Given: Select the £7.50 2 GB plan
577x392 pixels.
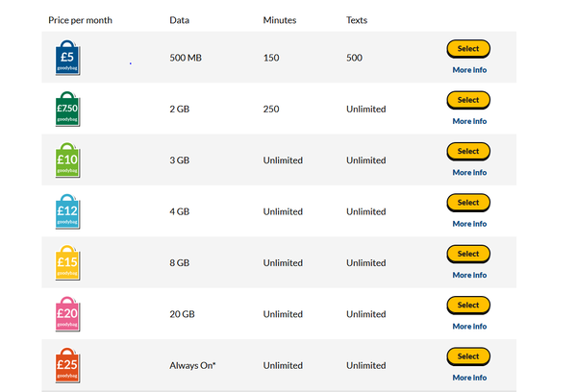Looking at the screenshot, I should pos(468,100).
